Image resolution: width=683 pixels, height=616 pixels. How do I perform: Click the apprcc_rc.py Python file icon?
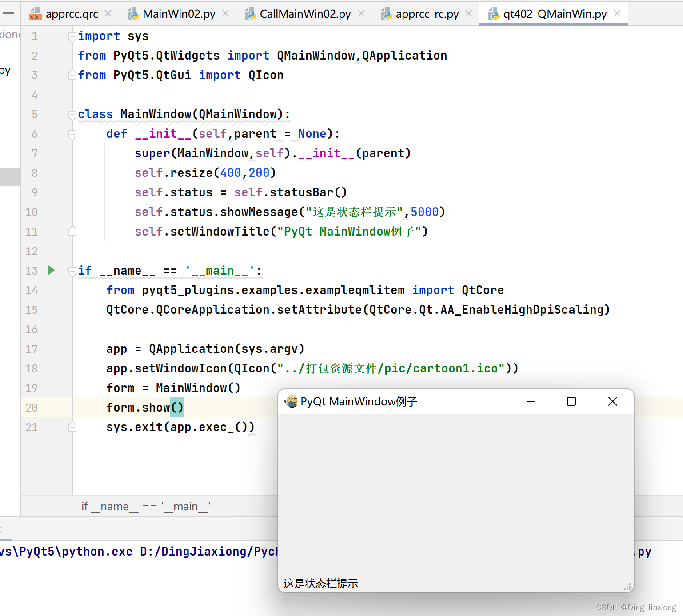pyautogui.click(x=386, y=14)
